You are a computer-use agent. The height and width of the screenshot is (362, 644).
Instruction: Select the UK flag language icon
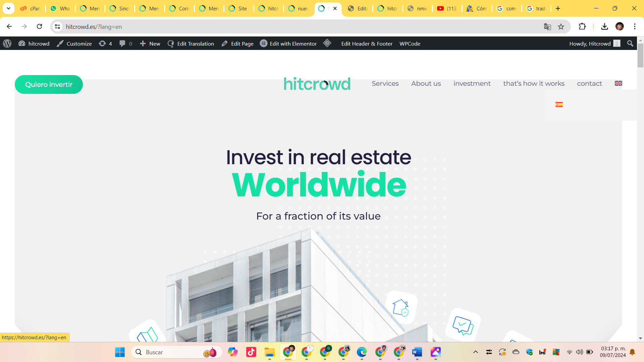pos(618,83)
